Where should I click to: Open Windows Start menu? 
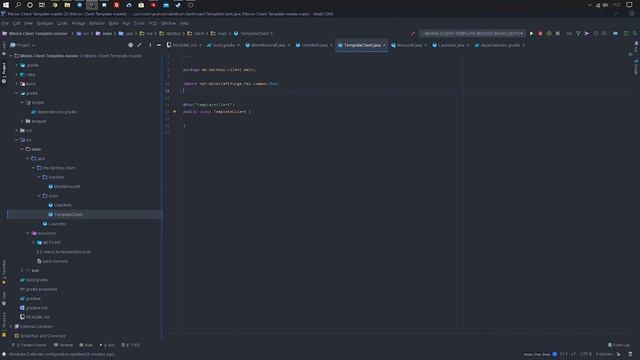(6, 5)
